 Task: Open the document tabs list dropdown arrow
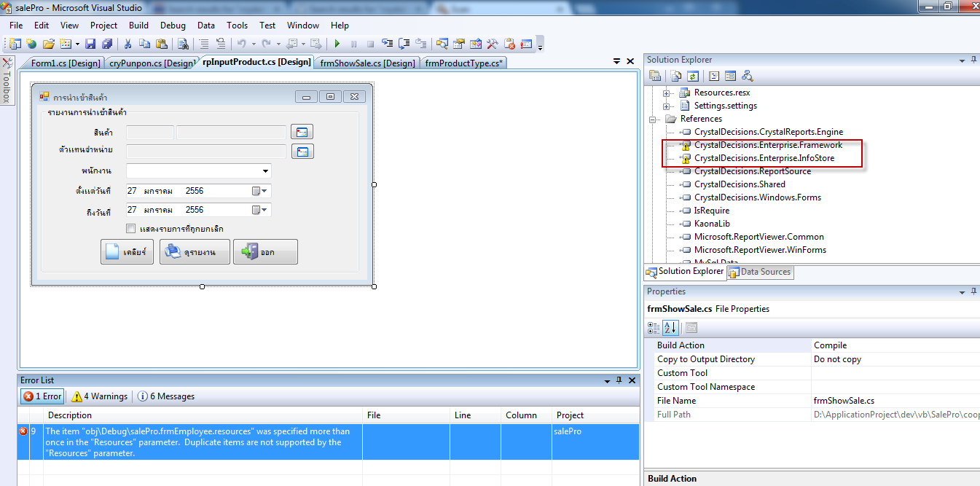coord(617,62)
